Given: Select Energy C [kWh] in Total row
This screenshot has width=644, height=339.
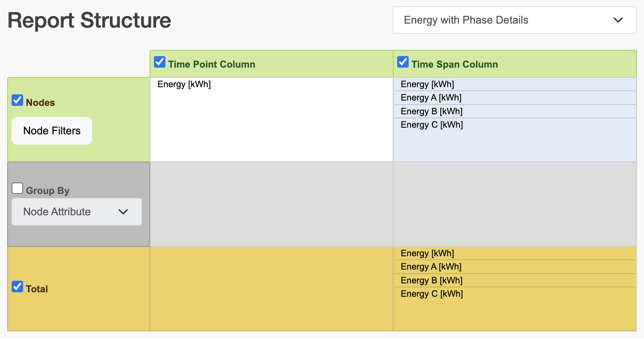Looking at the screenshot, I should [x=431, y=294].
